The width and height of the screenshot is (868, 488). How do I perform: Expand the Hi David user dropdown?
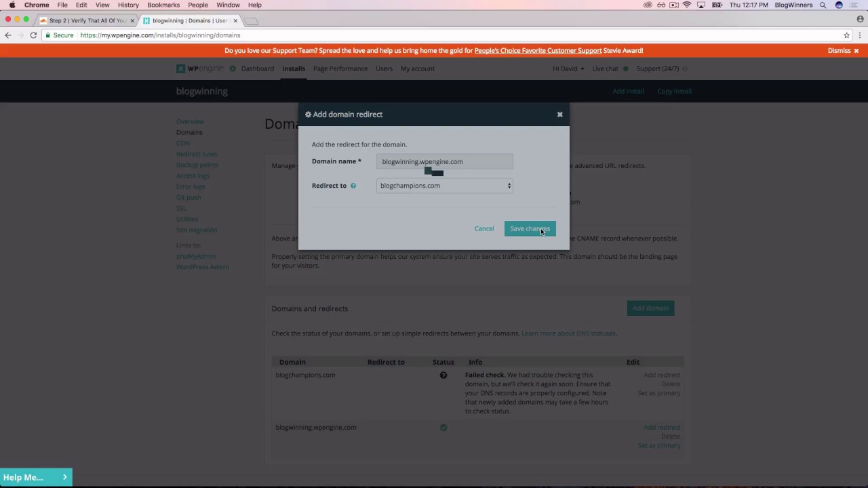click(x=568, y=68)
